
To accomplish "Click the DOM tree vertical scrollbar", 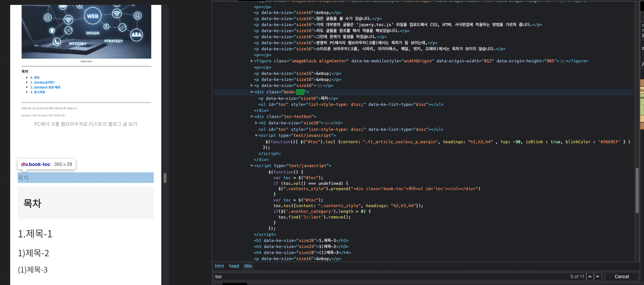I will [x=637, y=191].
